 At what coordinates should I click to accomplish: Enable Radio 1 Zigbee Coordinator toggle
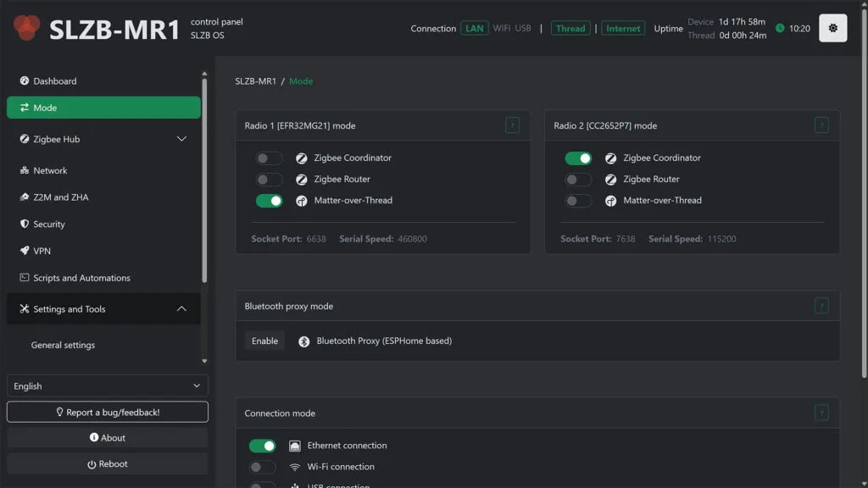pos(269,158)
